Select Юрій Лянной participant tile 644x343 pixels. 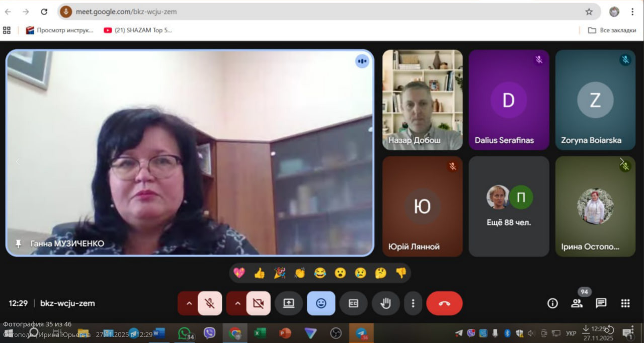click(423, 206)
